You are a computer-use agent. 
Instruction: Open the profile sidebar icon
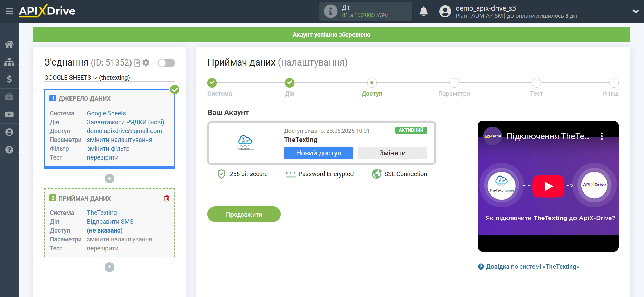coord(9,132)
